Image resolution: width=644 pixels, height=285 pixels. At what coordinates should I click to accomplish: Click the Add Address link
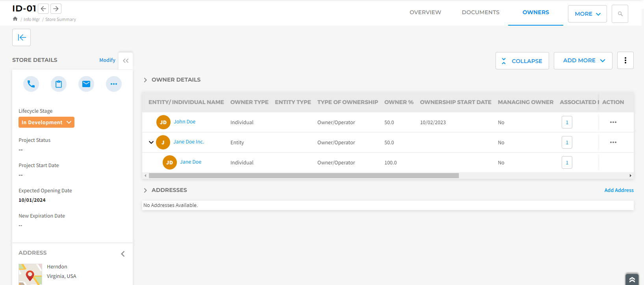point(619,190)
